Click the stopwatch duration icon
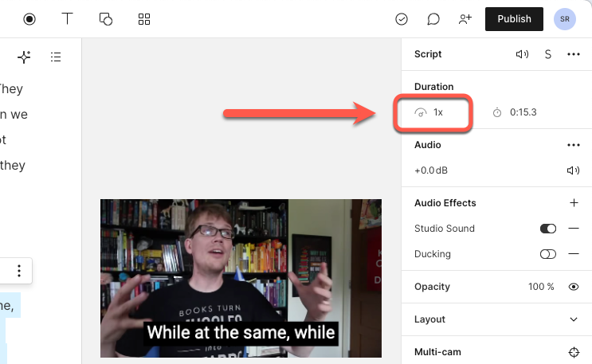This screenshot has height=364, width=592. 497,112
